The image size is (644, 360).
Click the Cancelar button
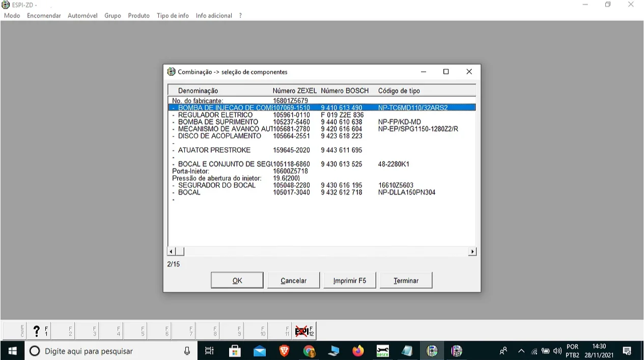tap(294, 281)
